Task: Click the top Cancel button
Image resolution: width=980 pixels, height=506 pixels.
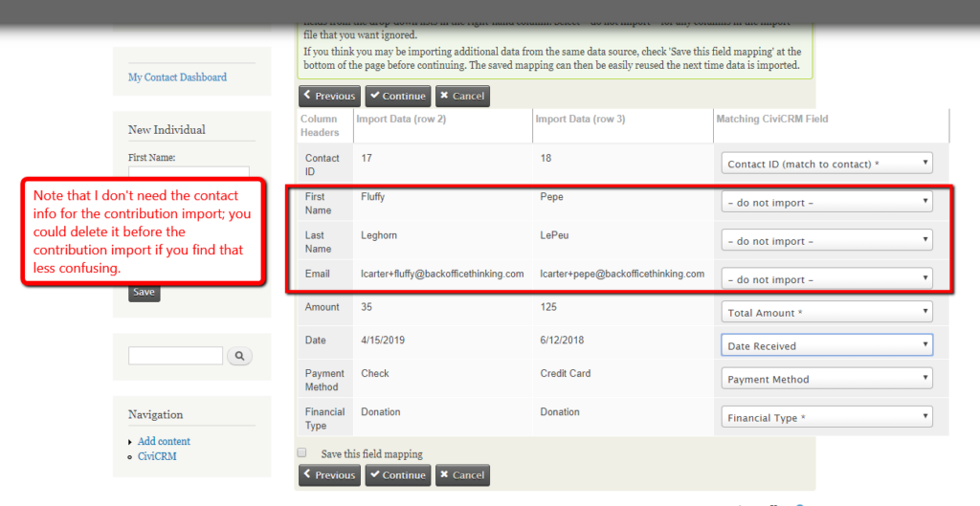Action: 462,97
